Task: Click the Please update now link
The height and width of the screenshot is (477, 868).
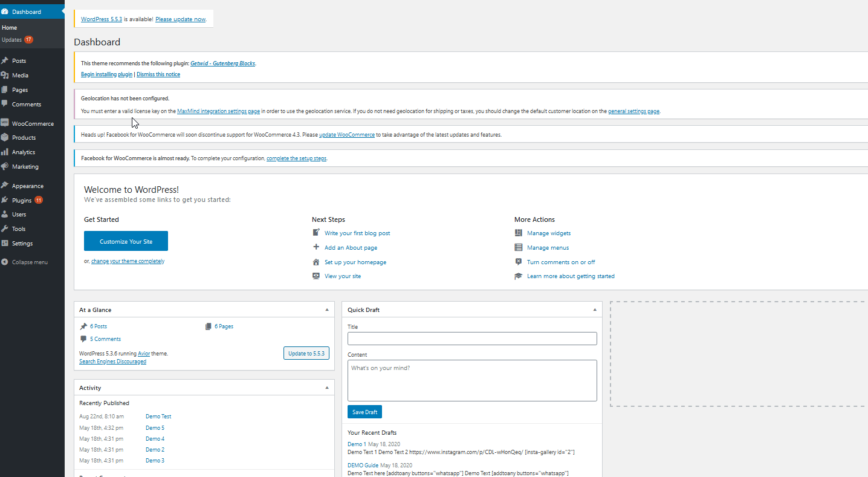Action: pyautogui.click(x=181, y=19)
